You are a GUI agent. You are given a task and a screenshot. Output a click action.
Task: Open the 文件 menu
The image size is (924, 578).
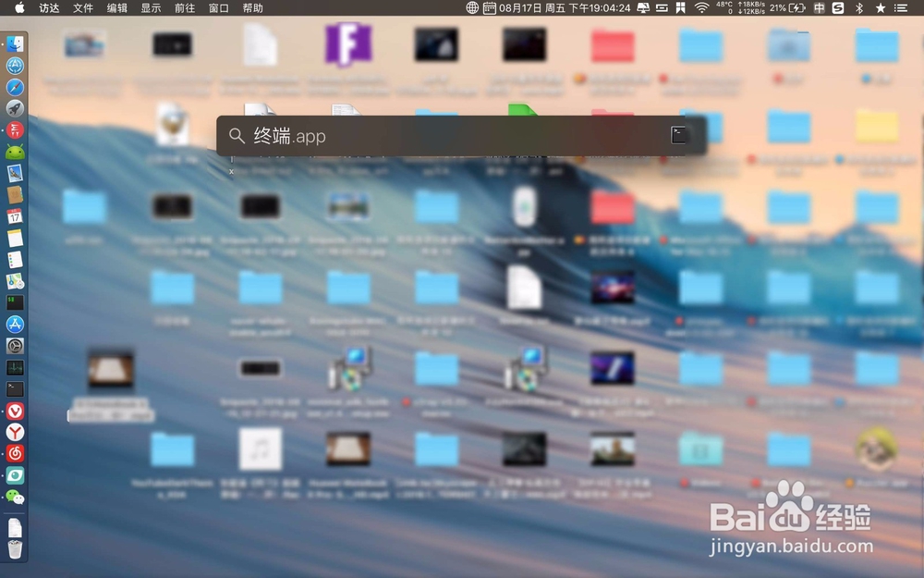tap(83, 7)
